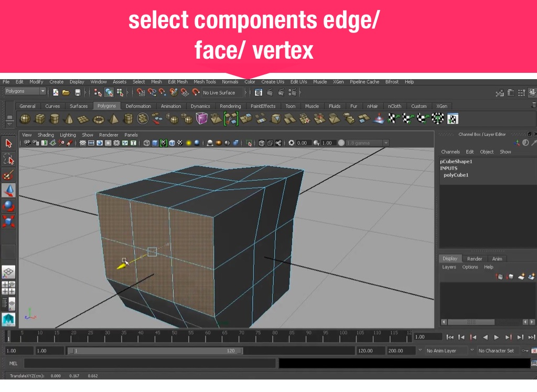Create a polygon sphere from the shelf
The image size is (537, 392).
(x=25, y=119)
